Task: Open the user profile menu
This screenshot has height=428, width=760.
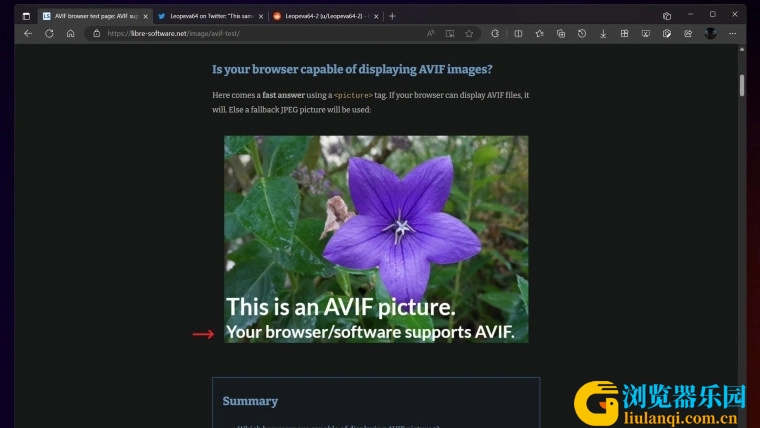Action: (x=711, y=33)
